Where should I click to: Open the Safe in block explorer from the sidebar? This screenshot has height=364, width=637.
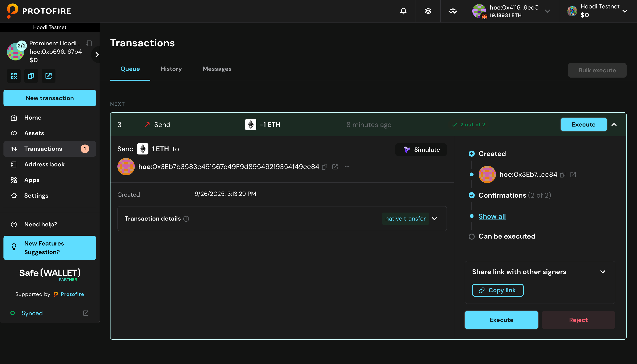[49, 76]
